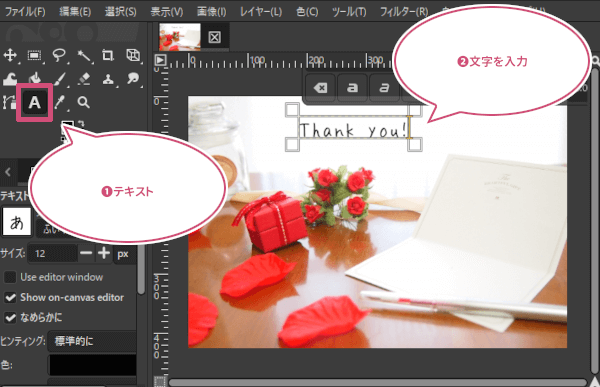The image size is (600, 387).
Task: Click the ruler corner menu arrow icon
Action: coord(160,60)
